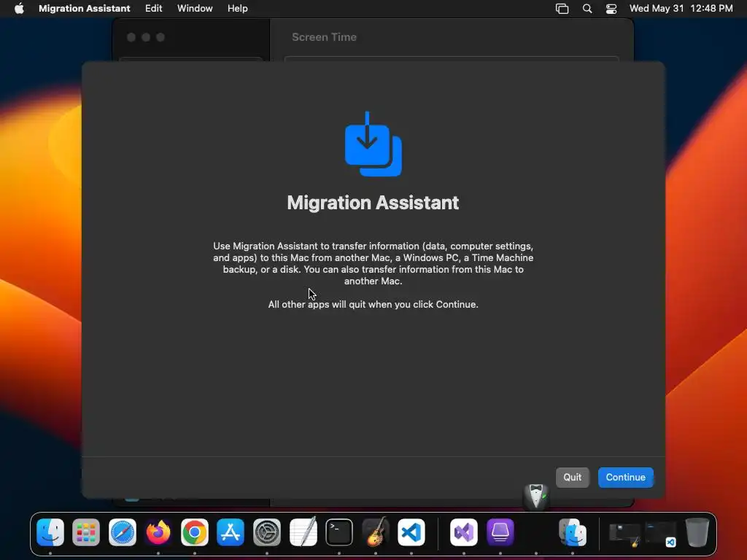Open Terminal from the Dock
Screen dimensions: 747x560
click(x=339, y=532)
